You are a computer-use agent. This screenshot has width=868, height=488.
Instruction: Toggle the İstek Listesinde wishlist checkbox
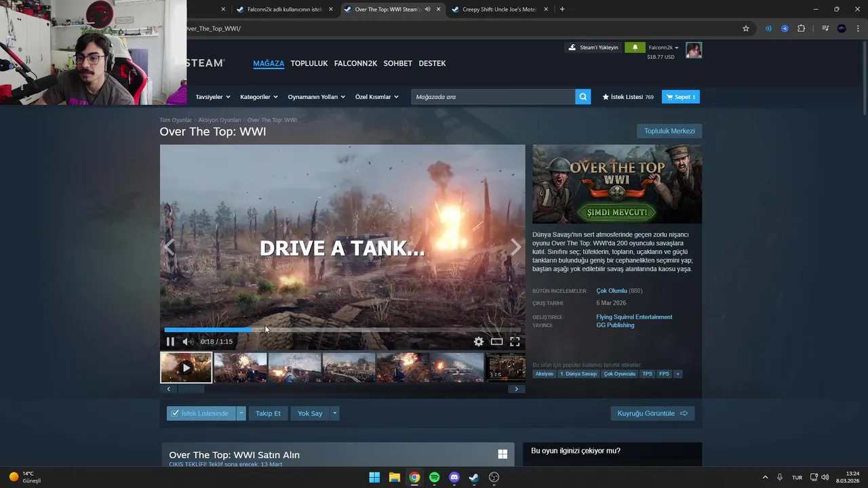[x=175, y=413]
